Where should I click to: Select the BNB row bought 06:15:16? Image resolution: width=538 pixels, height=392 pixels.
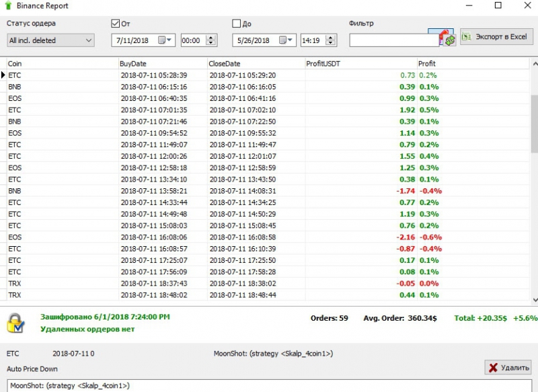[x=268, y=87]
